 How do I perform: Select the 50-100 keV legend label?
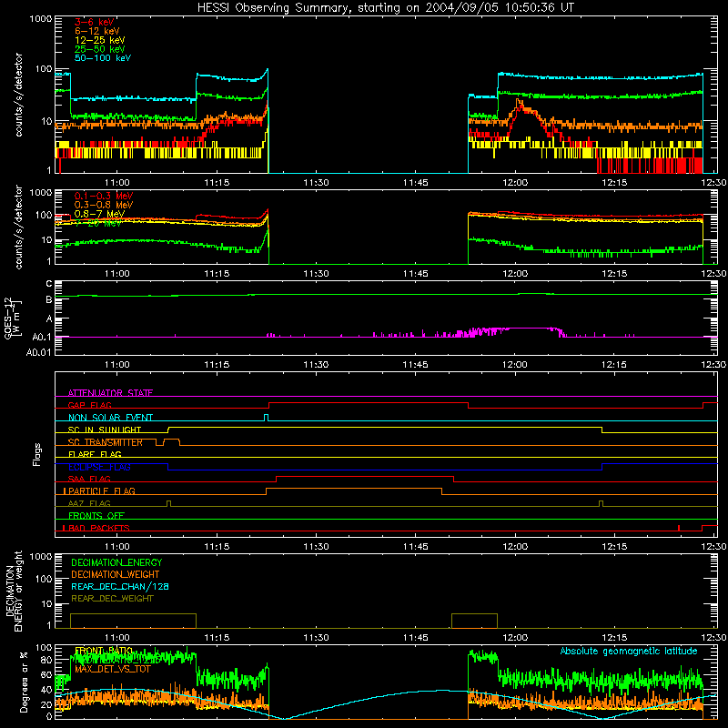pos(103,58)
